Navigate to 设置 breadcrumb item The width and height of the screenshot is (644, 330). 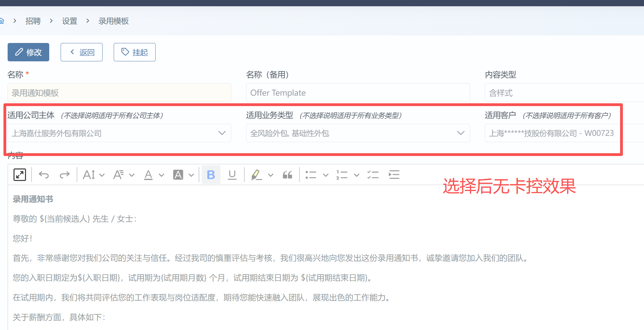(x=70, y=21)
